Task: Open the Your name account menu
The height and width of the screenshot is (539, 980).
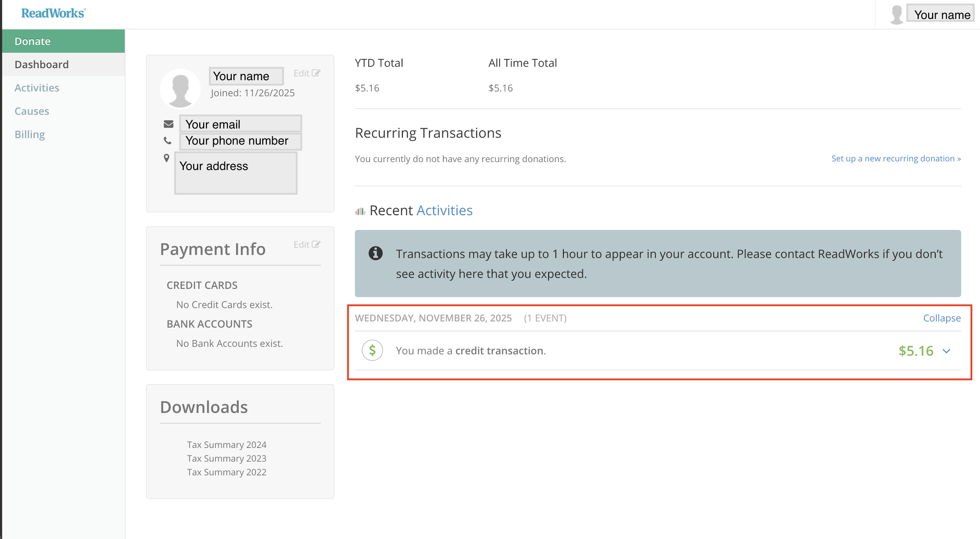Action: [x=942, y=14]
